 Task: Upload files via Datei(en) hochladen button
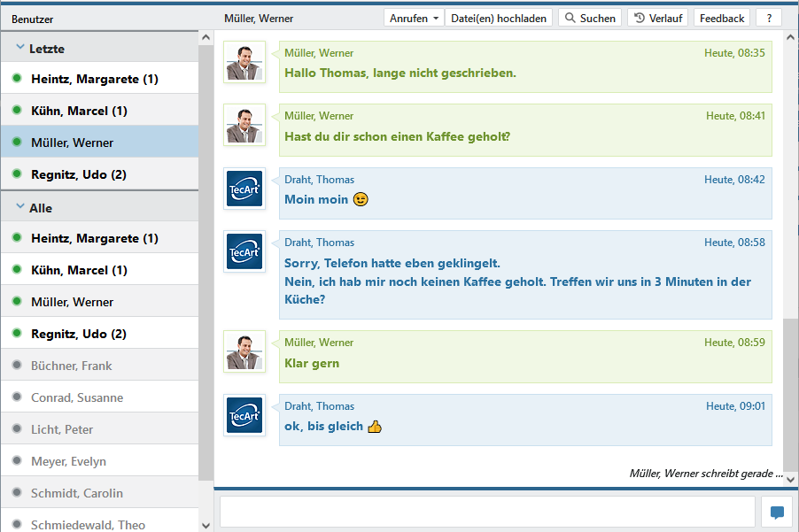499,18
